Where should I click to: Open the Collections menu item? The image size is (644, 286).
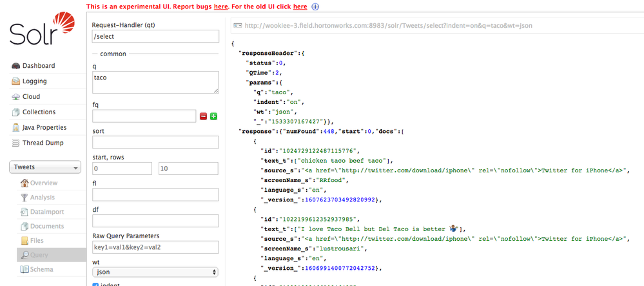click(39, 112)
